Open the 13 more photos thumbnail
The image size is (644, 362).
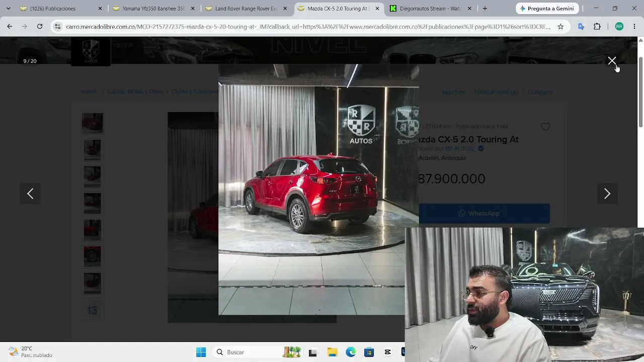click(x=93, y=310)
